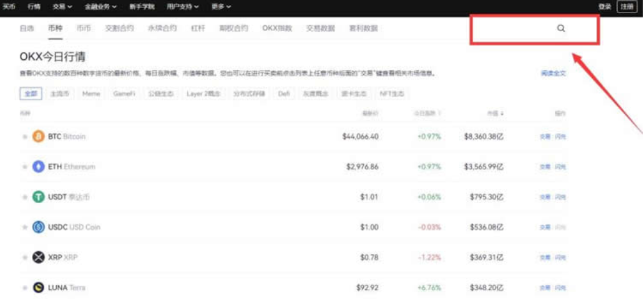The image size is (644, 301).
Task: Open 买币 in the top navigation
Action: point(9,7)
